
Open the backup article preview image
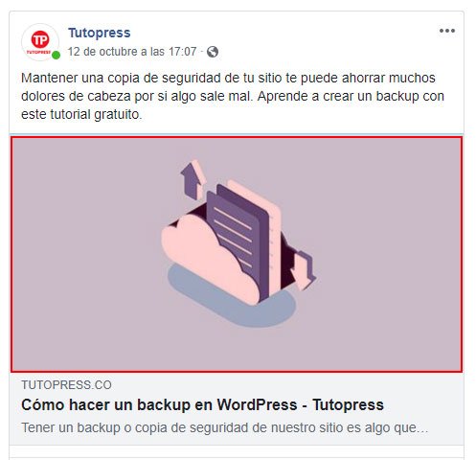pos(237,255)
